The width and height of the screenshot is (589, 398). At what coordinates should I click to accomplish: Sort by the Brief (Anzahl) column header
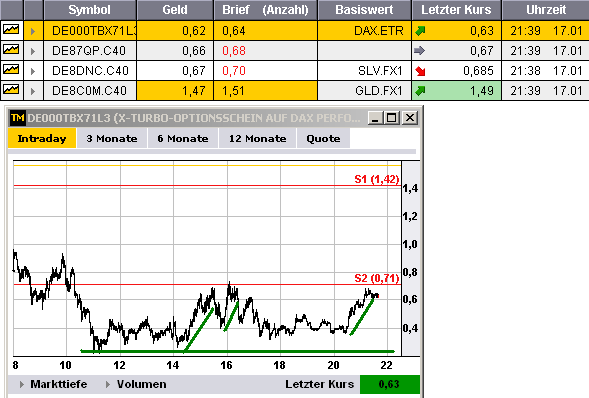[265, 10]
